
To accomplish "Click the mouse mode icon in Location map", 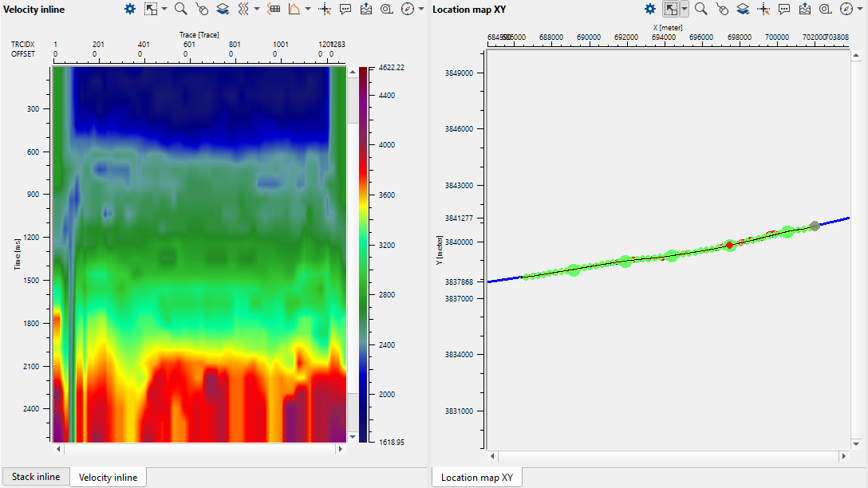I will (722, 9).
